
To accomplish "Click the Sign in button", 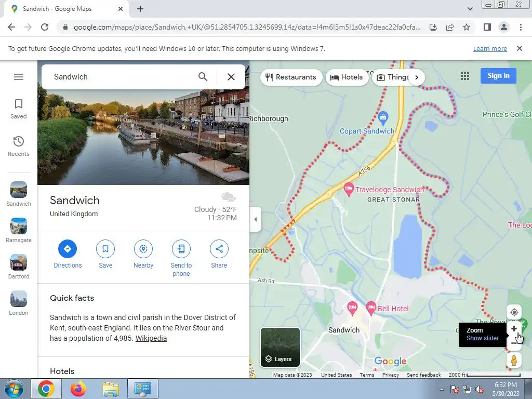I will point(498,76).
